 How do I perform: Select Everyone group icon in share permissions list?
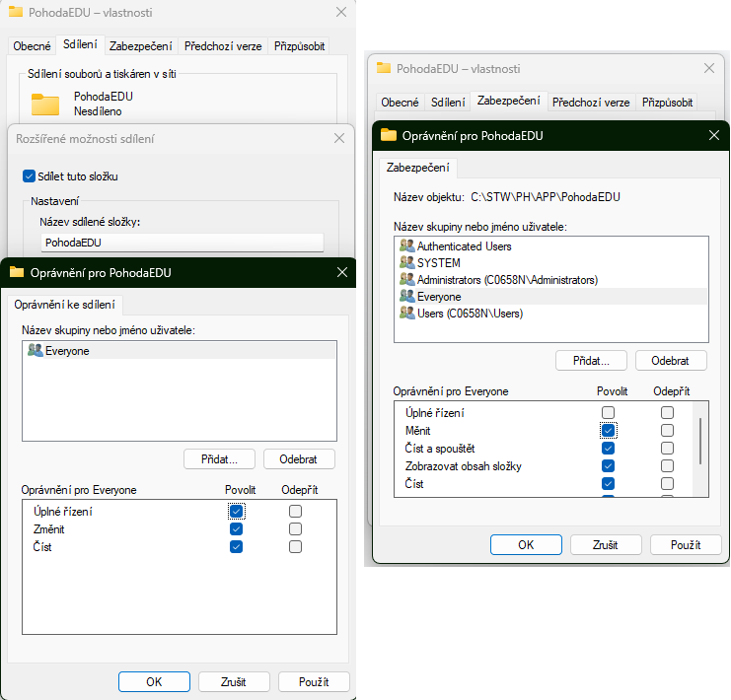point(35,350)
